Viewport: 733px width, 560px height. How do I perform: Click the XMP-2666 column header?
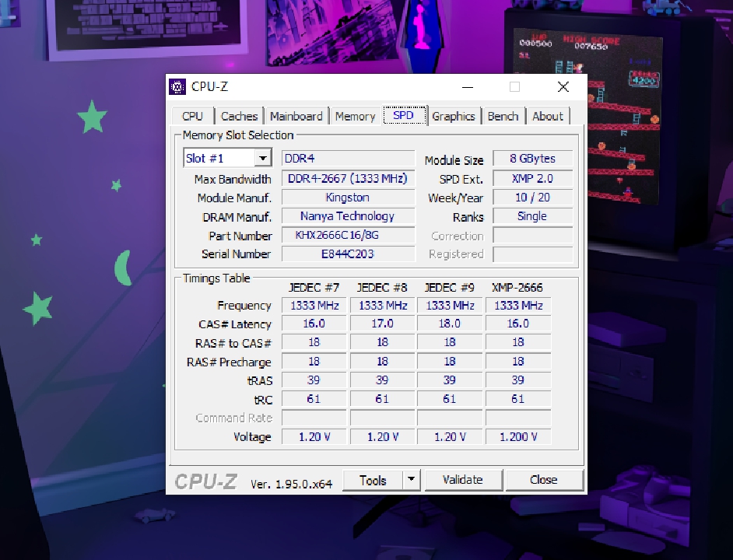point(517,288)
